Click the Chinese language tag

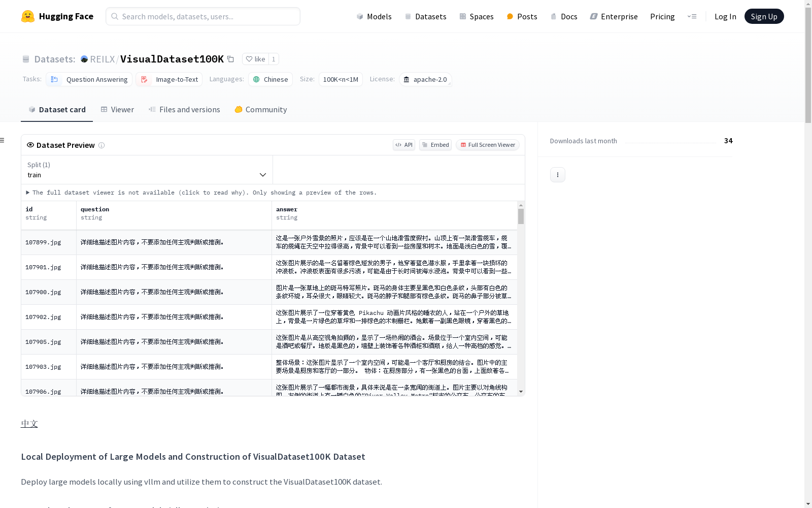[x=270, y=79]
